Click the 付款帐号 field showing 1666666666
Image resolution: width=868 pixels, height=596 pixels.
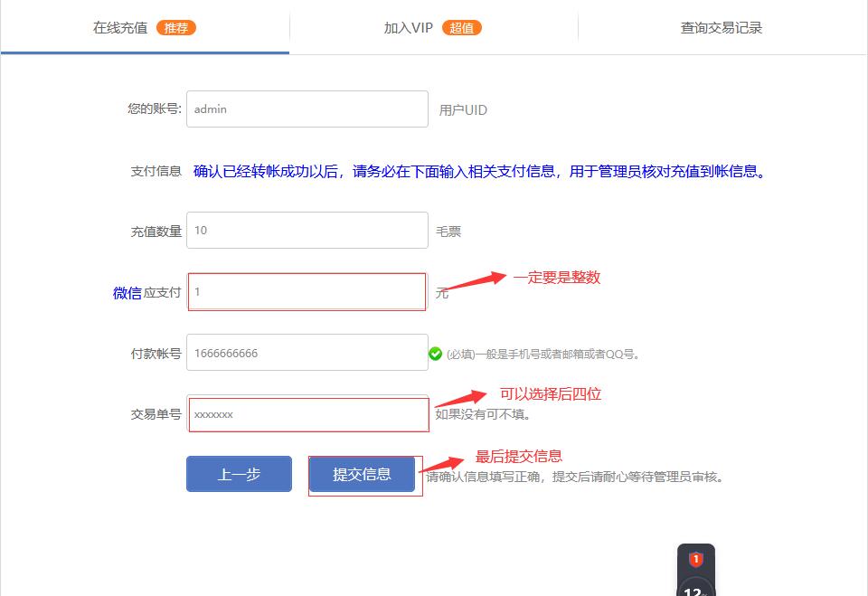click(x=307, y=353)
